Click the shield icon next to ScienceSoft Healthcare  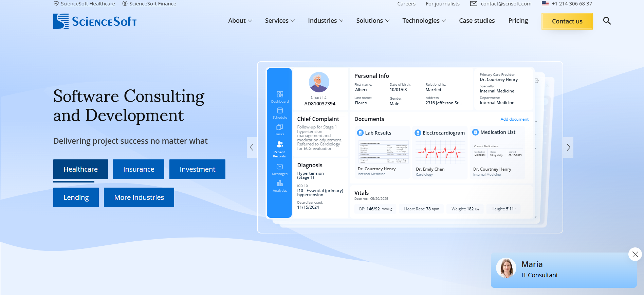pos(56,3)
